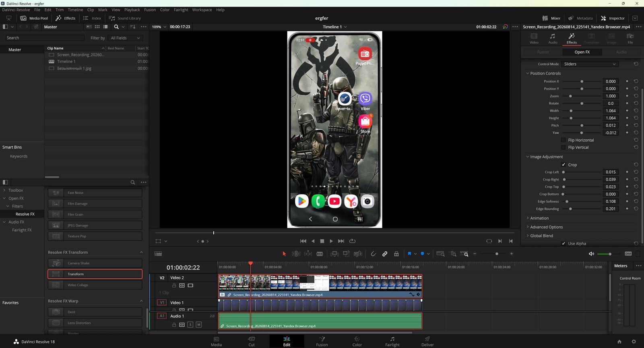Viewport: 644px width, 348px height.
Task: Select the Camera Shake effect
Action: [x=95, y=263]
